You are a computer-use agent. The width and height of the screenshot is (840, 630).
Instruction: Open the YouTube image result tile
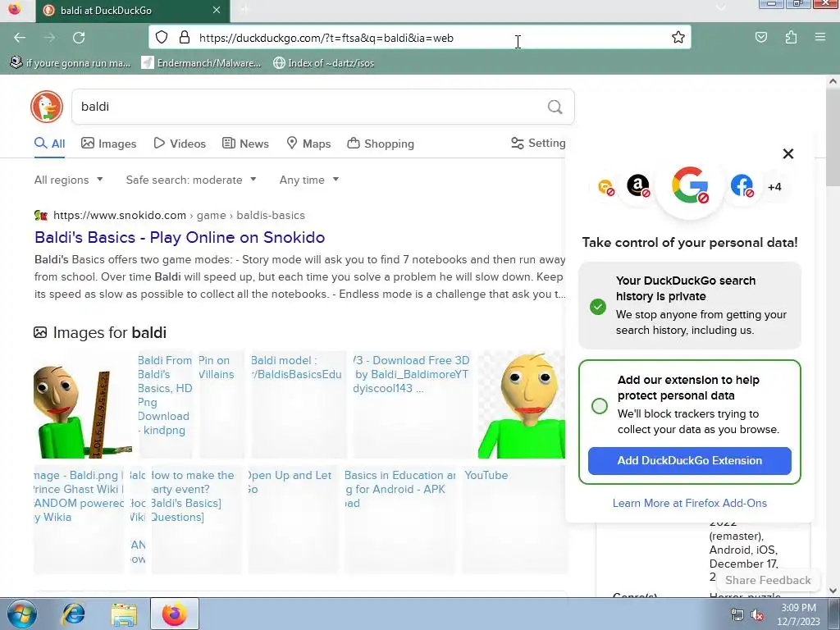(x=514, y=519)
